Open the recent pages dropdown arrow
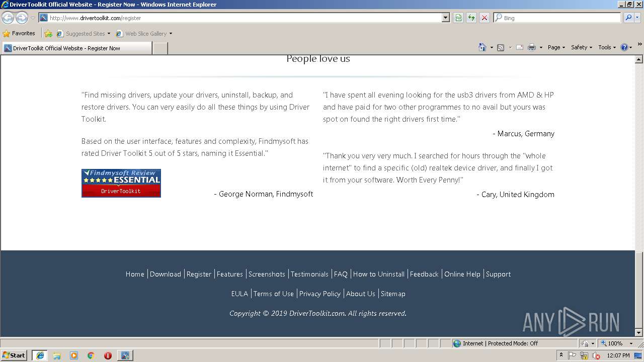Image resolution: width=644 pixels, height=362 pixels. [33, 18]
